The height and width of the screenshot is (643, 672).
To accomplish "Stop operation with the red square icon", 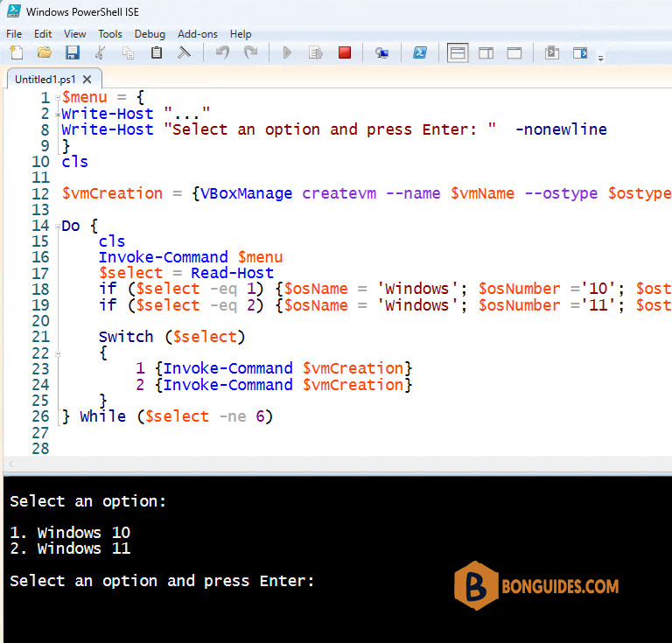I will [x=345, y=52].
